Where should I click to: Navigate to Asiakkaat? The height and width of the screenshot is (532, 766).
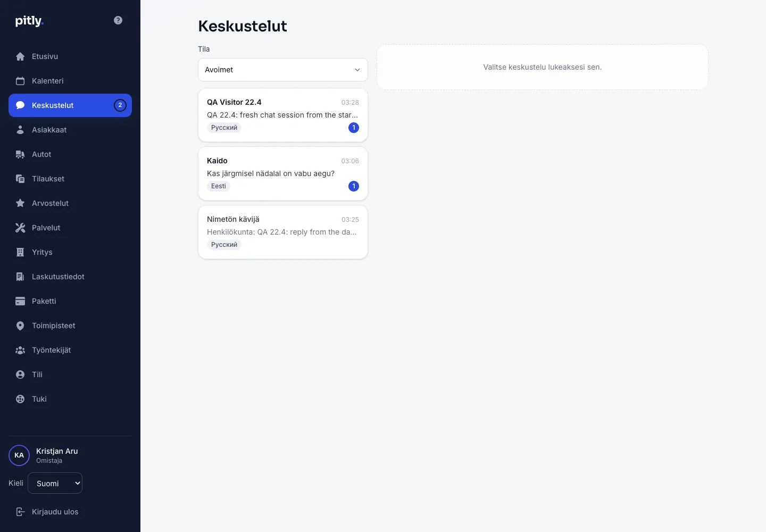tap(70, 130)
